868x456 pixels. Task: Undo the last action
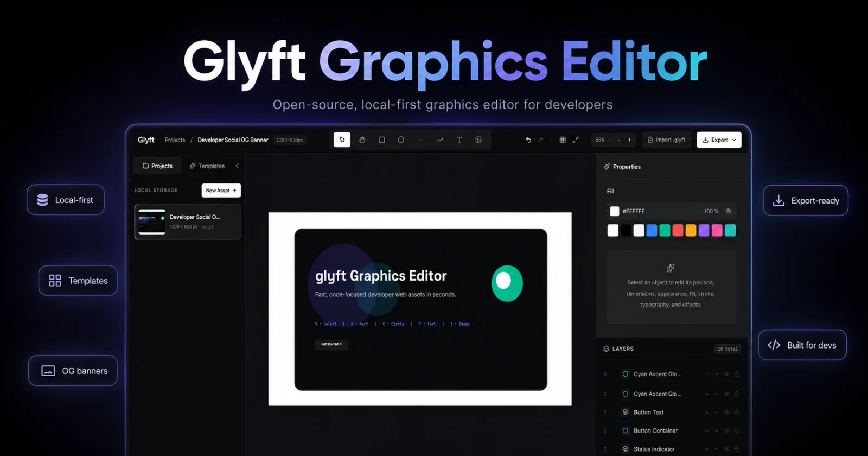(528, 140)
